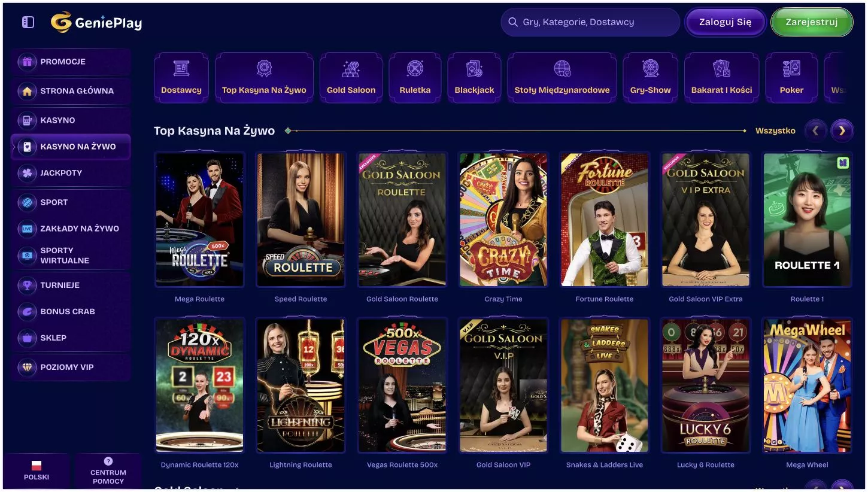View all via the Wszystko link
Viewport: 868px width, 492px height.
(x=775, y=130)
